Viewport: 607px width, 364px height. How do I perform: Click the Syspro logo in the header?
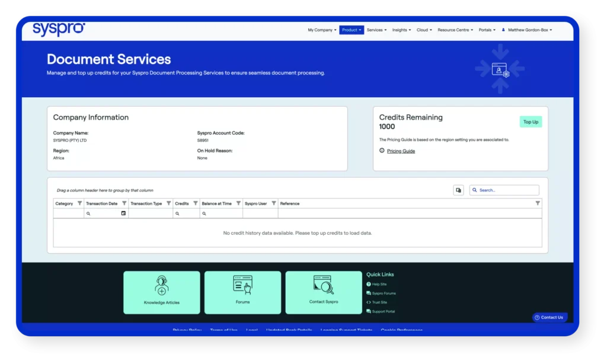[59, 30]
